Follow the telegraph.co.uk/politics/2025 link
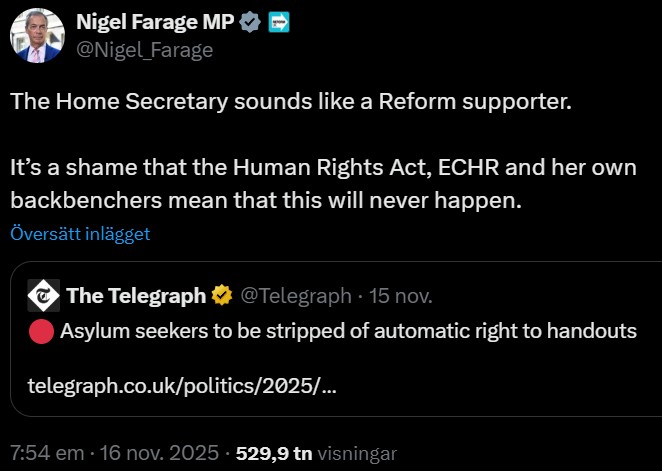 (182, 385)
